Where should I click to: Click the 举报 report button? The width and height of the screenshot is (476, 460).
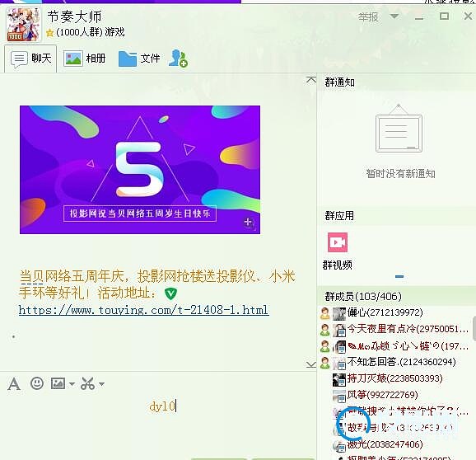368,16
